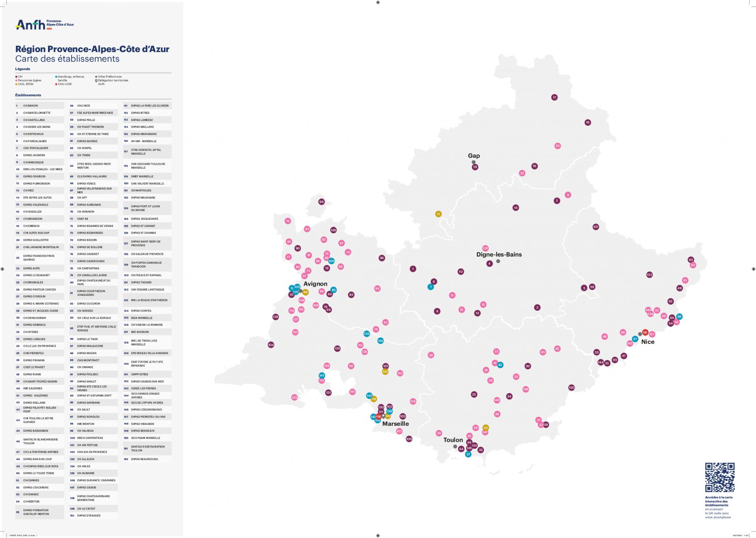Viewport: 756px width, 538px height.
Task: Select the 'CH AVIGNON' list row
Action: pyautogui.click(x=93, y=211)
